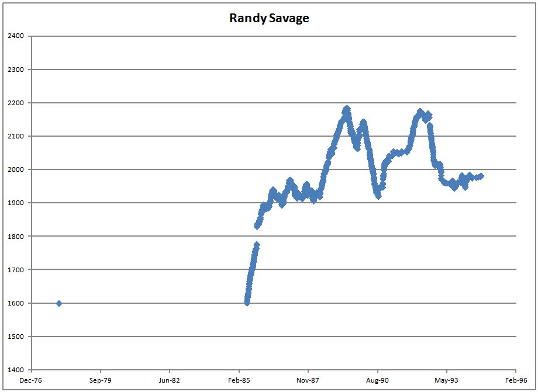Select the Feb-85 x-axis label
538x392 pixels.
(239, 379)
